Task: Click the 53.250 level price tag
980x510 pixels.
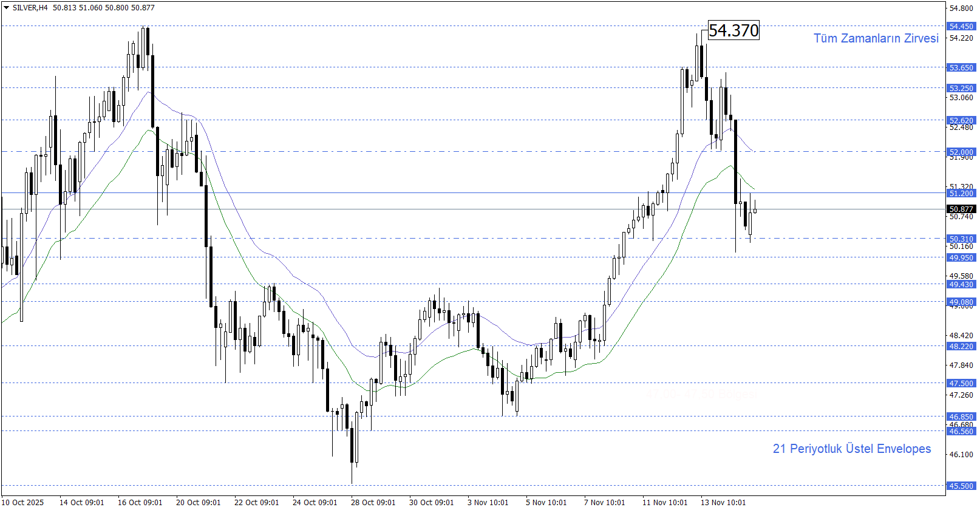Action: coord(961,89)
